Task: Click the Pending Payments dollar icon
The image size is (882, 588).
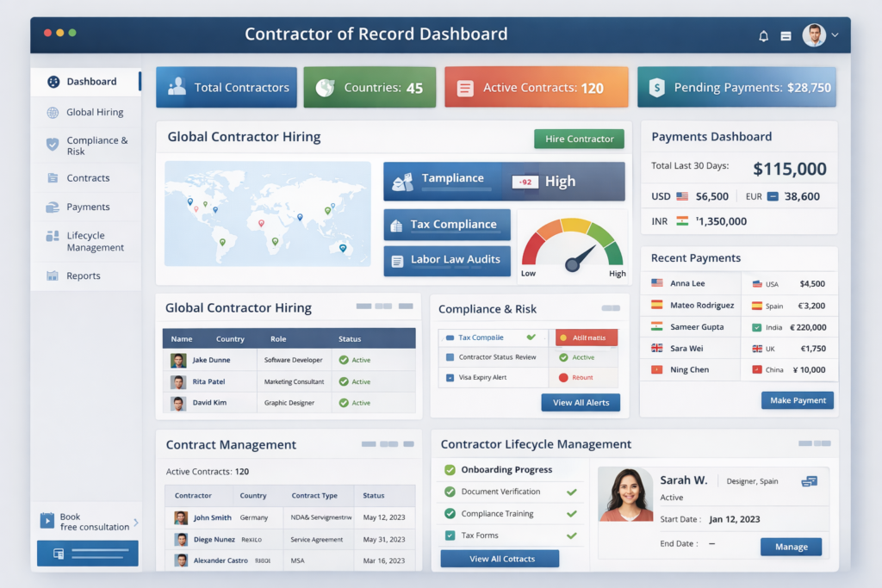Action: coord(656,87)
